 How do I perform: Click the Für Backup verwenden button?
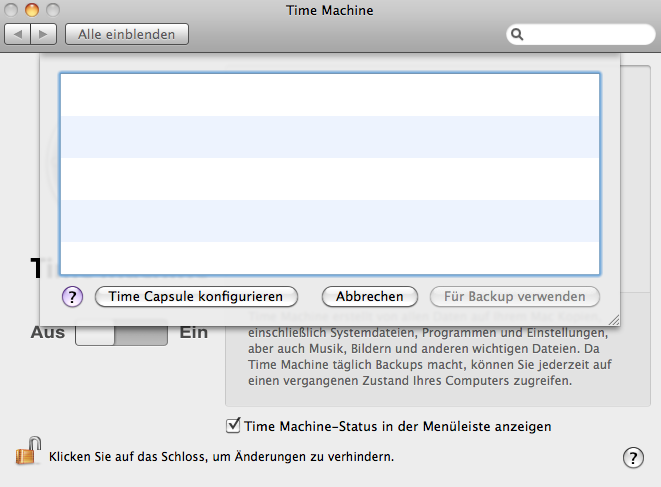515,296
